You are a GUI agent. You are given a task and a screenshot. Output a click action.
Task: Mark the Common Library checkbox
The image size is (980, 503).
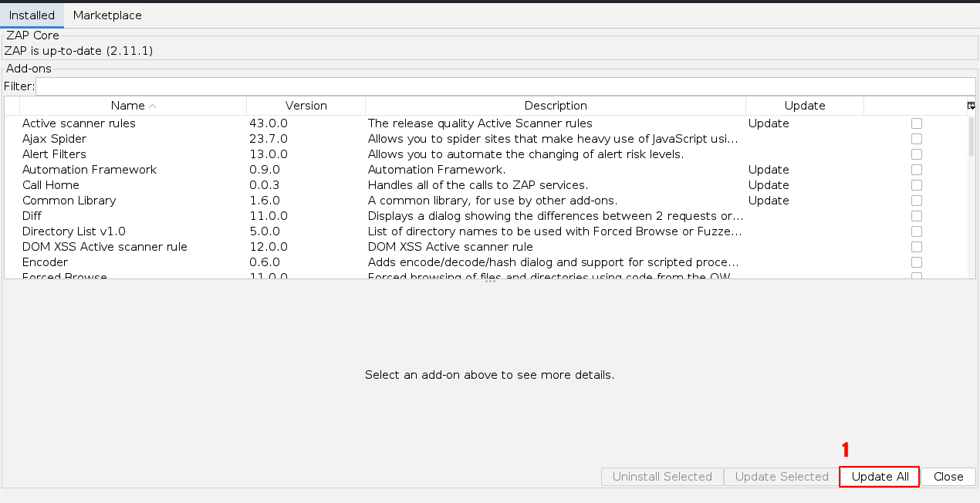click(917, 201)
